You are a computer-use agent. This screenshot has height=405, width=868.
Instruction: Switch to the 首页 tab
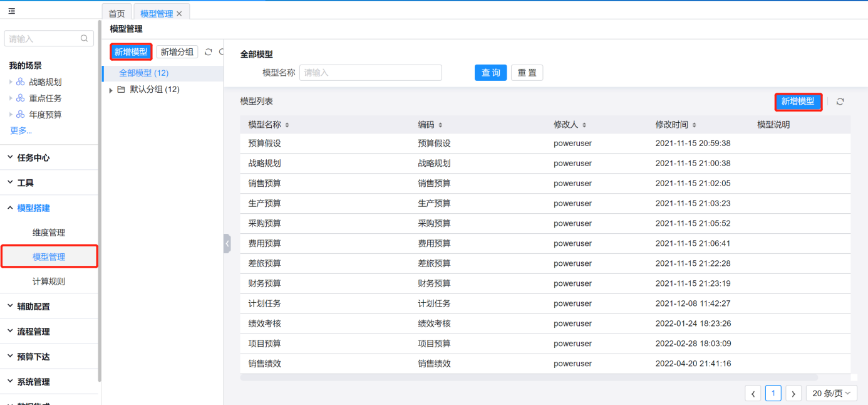pyautogui.click(x=116, y=13)
